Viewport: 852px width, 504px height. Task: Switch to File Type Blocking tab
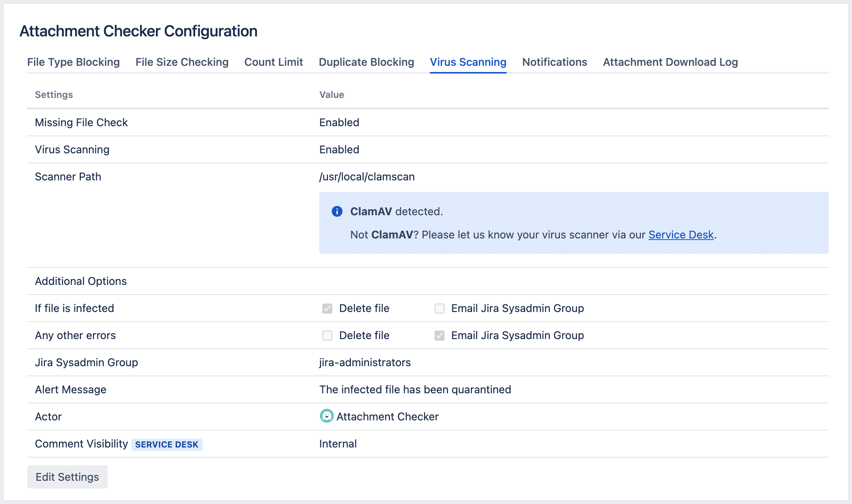pyautogui.click(x=72, y=62)
